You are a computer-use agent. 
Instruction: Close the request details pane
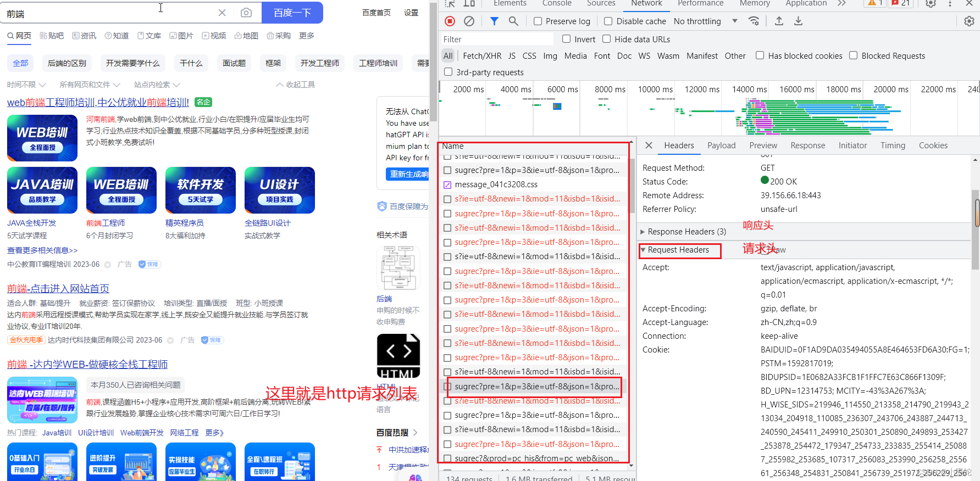(649, 146)
